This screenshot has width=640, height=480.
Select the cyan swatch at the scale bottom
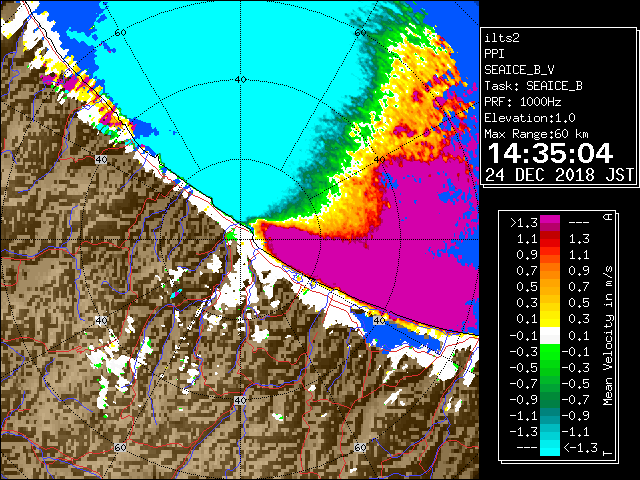click(550, 448)
